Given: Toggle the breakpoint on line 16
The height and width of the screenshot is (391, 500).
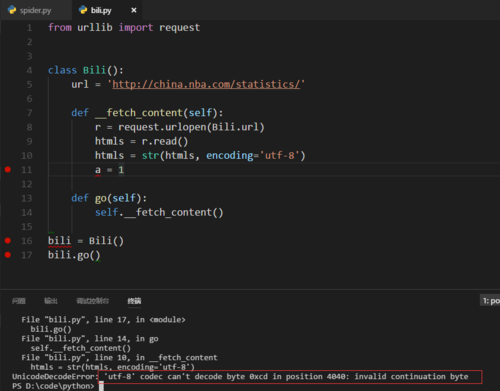Looking at the screenshot, I should 8,240.
